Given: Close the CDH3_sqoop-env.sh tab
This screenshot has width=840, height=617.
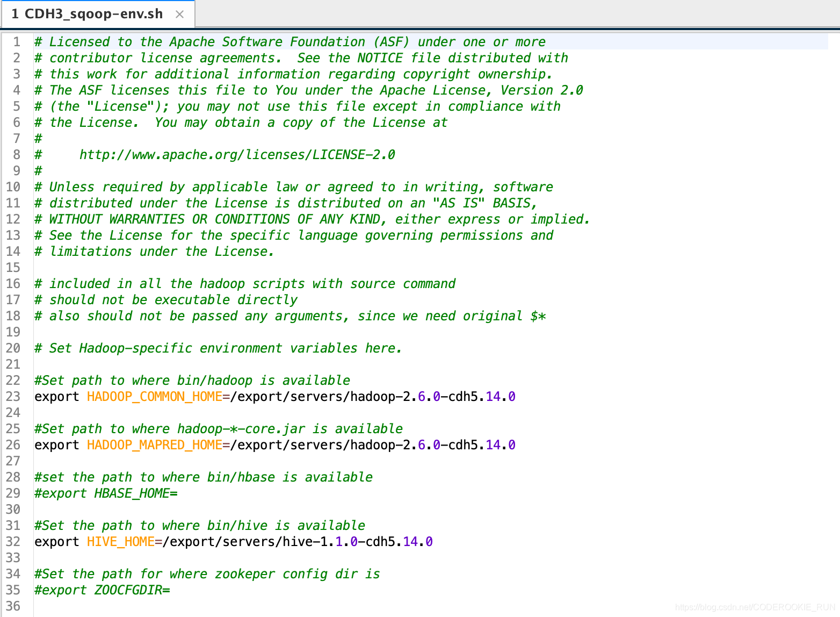Looking at the screenshot, I should tap(180, 15).
